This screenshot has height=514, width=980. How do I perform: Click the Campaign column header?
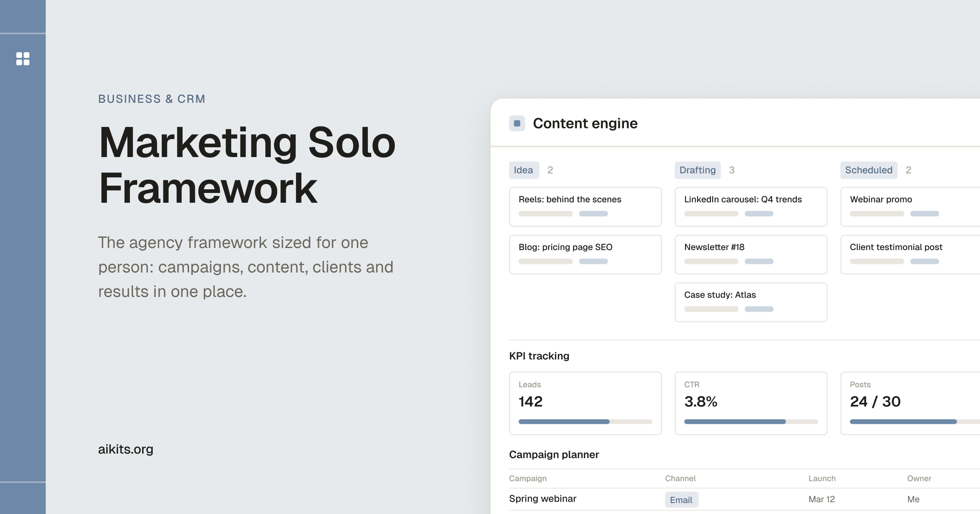(528, 479)
